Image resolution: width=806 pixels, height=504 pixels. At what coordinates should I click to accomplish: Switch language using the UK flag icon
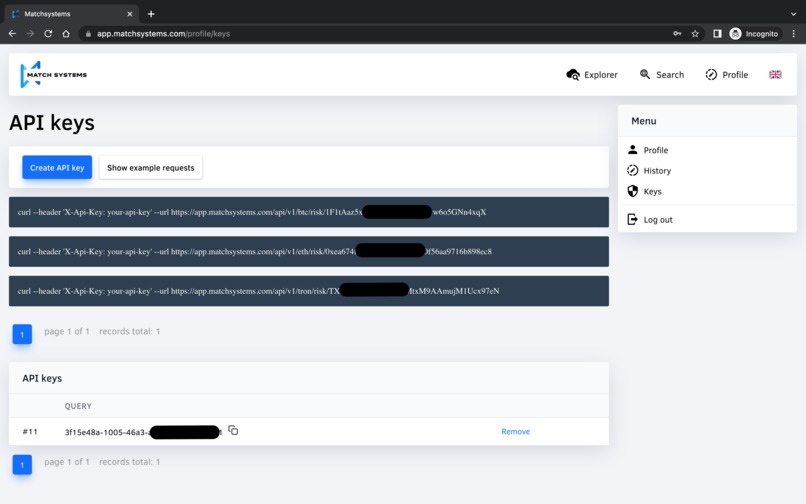[775, 75]
